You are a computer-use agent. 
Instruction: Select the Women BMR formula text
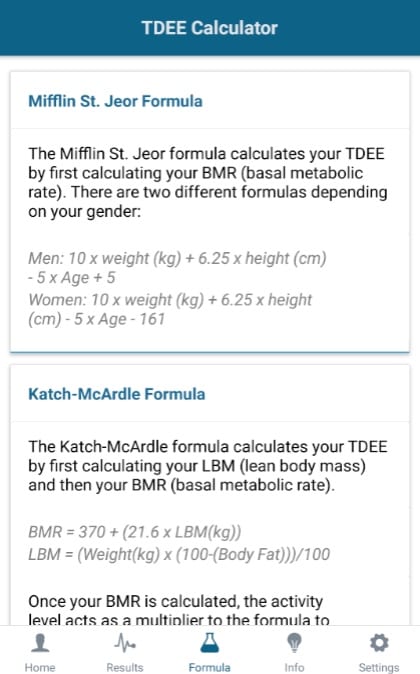170,309
